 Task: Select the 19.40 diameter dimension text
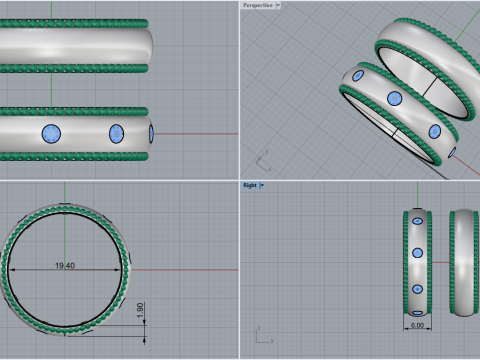65,266
